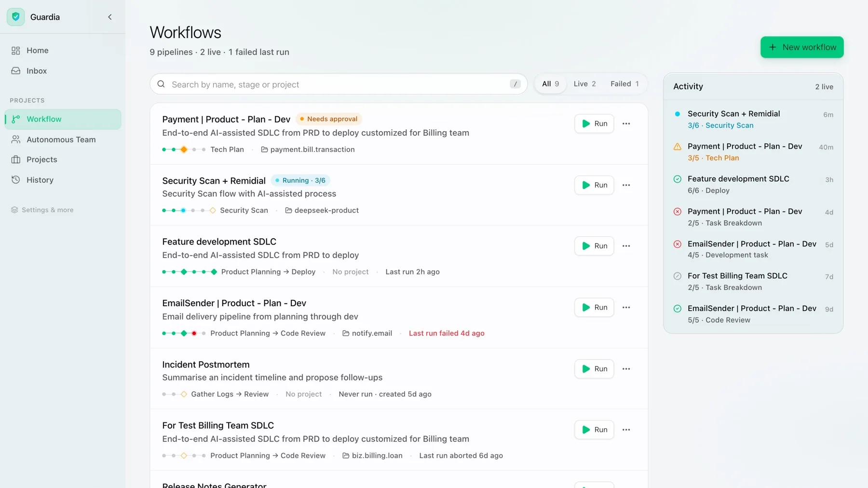Open Inbox in the sidebar

click(63, 71)
